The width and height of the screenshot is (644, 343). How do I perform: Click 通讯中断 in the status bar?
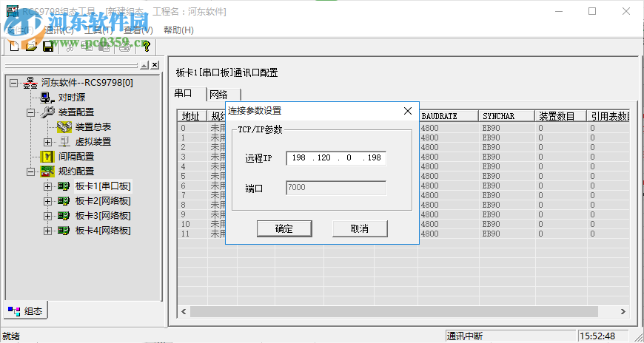pos(465,336)
